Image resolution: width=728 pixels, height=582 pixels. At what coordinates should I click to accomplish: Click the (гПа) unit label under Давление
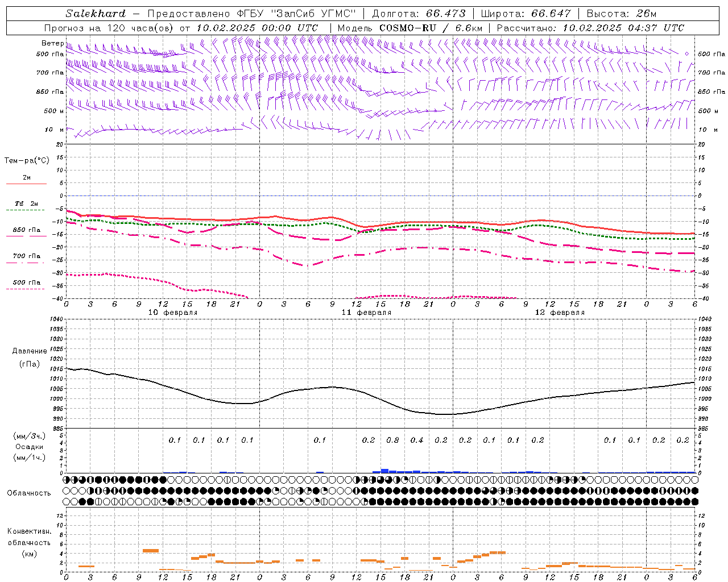[x=30, y=364]
